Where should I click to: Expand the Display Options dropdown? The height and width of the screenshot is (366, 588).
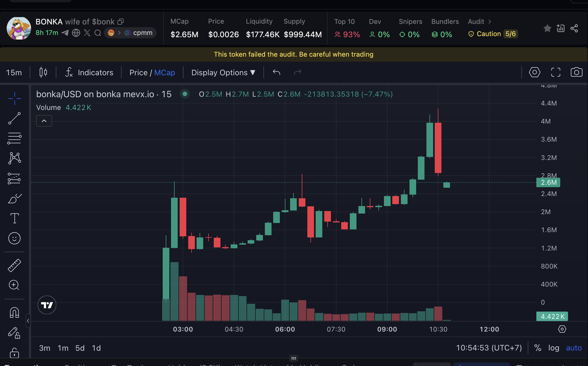(x=223, y=72)
